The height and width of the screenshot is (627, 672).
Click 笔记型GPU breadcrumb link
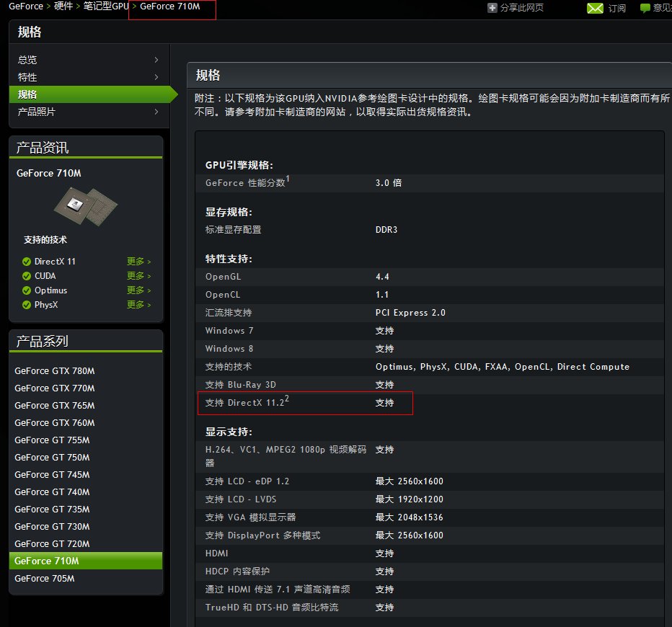coord(106,6)
